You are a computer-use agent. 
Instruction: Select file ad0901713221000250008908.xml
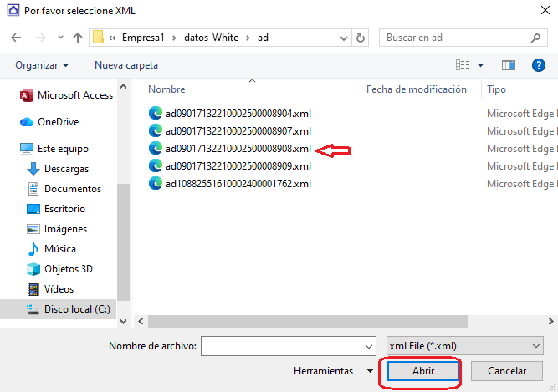point(238,149)
